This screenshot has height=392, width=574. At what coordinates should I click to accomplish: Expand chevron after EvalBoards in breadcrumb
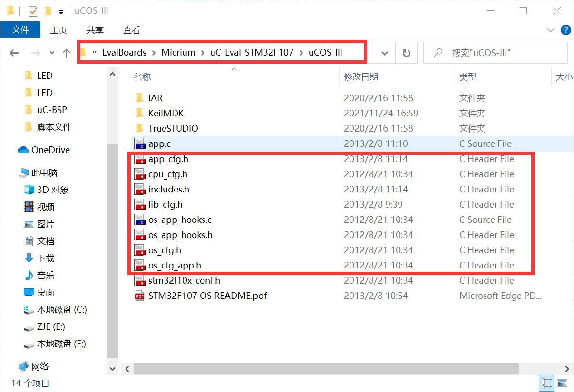pos(154,53)
